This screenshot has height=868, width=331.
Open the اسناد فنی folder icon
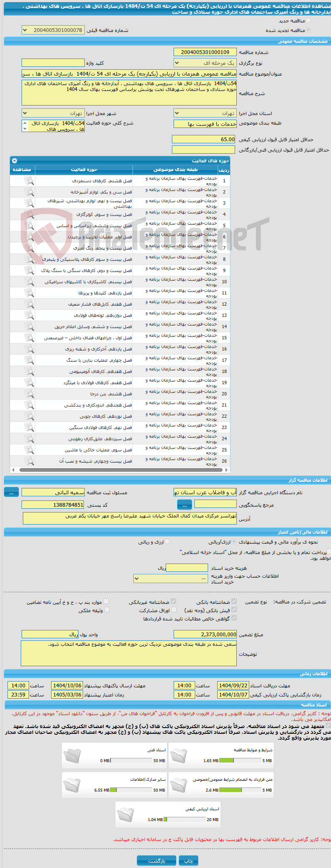(73, 756)
